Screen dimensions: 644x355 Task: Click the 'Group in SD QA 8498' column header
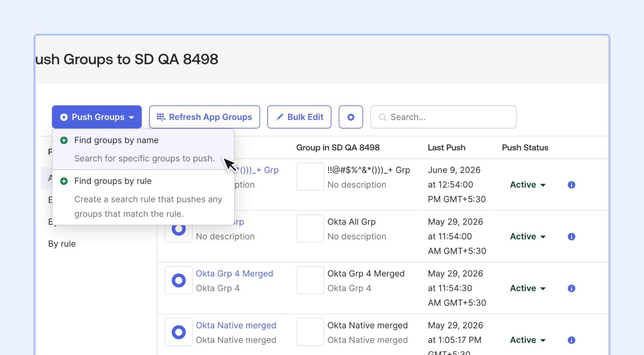click(x=338, y=148)
